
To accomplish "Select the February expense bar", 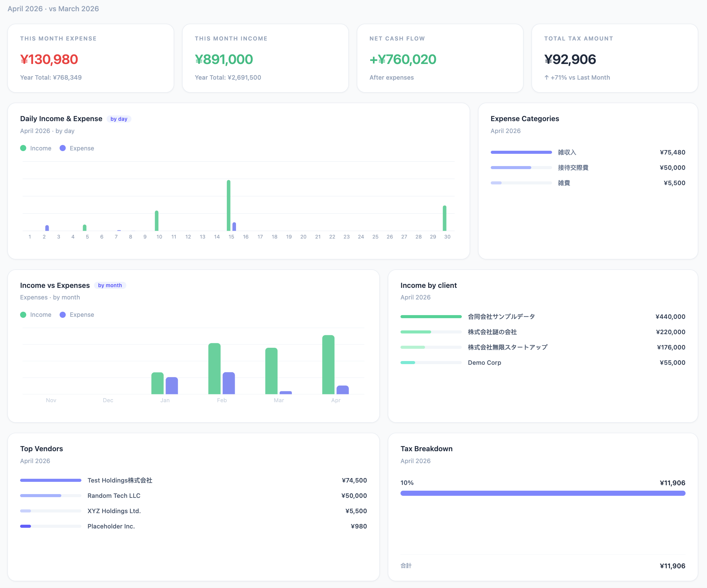I will click(229, 383).
